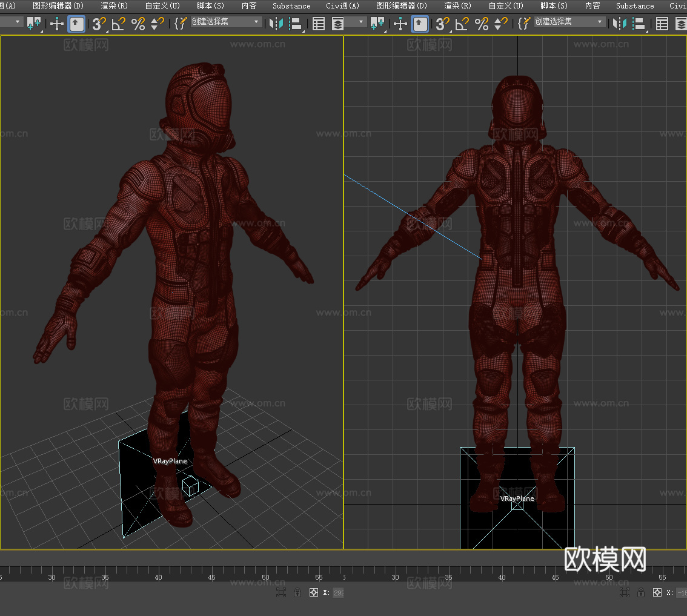The image size is (687, 616).
Task: Click frame 40 on perspective window timeline
Action: (x=158, y=577)
